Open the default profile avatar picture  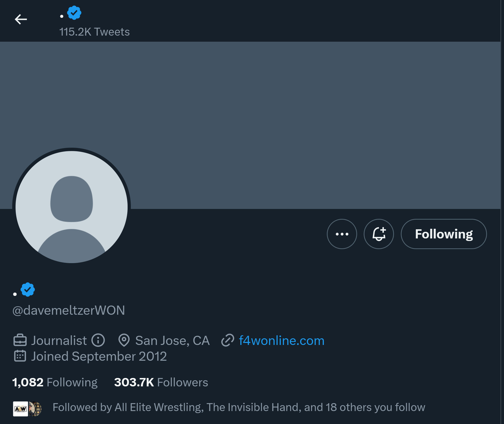tap(72, 207)
